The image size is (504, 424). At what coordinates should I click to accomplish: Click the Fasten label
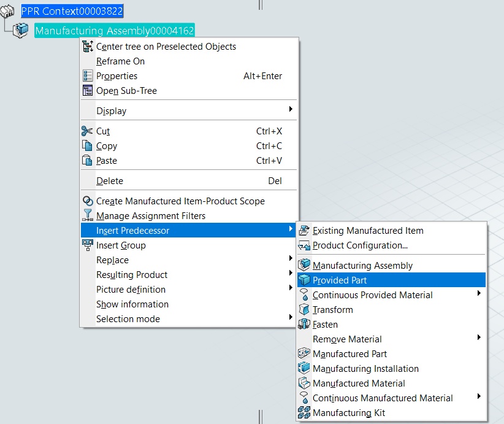(325, 325)
